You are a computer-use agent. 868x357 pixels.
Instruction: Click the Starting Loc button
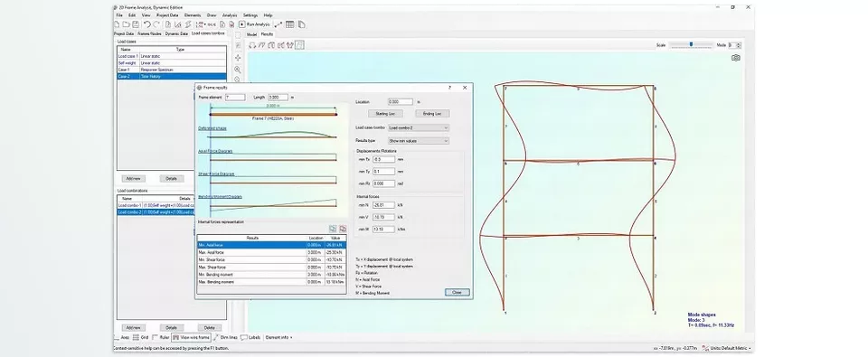(385, 114)
